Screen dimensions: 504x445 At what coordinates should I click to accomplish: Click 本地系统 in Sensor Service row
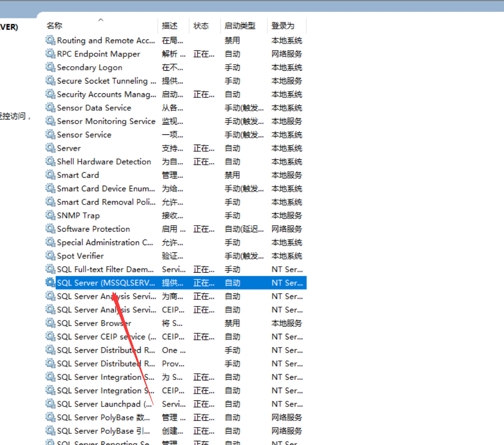click(x=287, y=135)
